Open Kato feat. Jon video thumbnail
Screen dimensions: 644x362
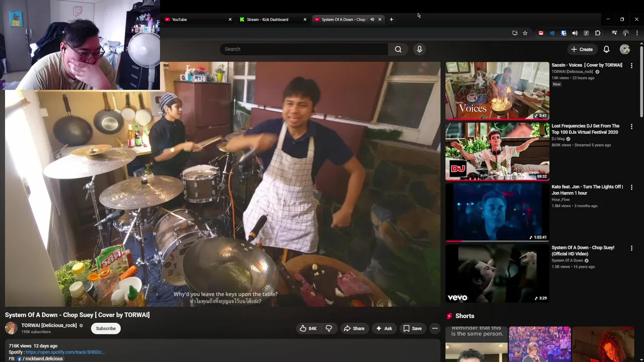click(497, 213)
